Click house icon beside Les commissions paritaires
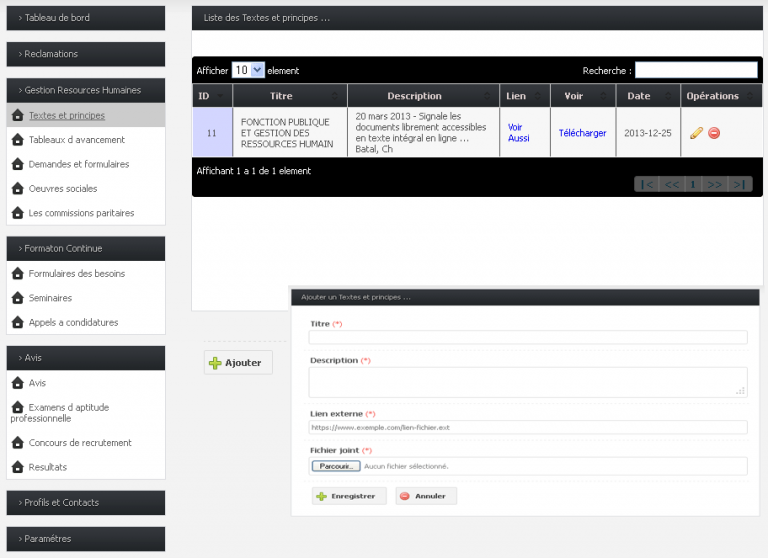Image resolution: width=768 pixels, height=558 pixels. pyautogui.click(x=17, y=213)
